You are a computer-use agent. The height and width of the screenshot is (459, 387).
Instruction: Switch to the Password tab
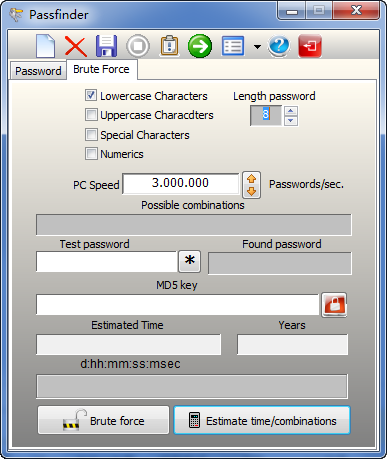tap(38, 71)
